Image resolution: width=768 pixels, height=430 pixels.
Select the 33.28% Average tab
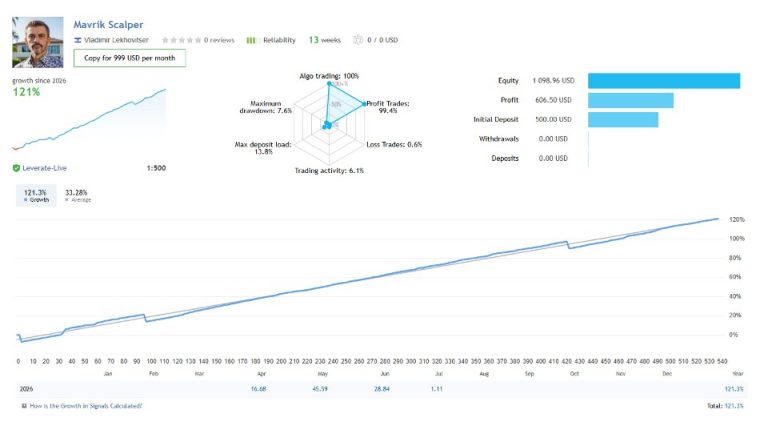point(77,195)
